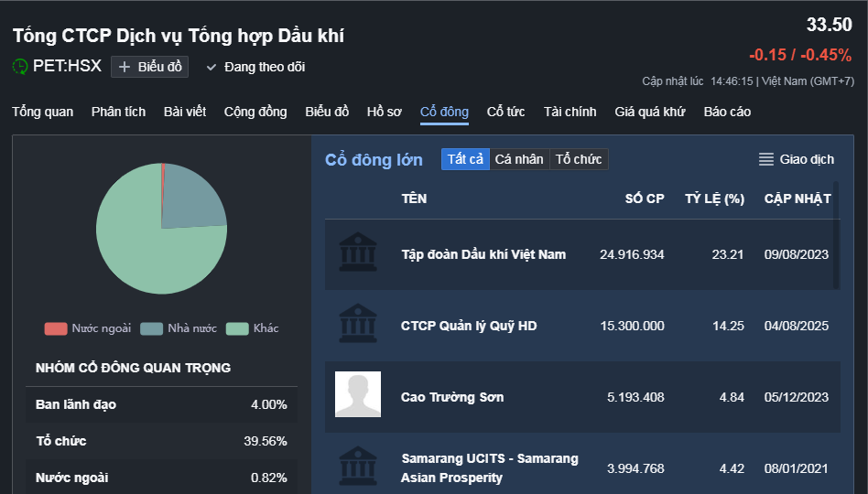Click the Nhà nước legend swatch
This screenshot has width=868, height=494.
[x=152, y=328]
